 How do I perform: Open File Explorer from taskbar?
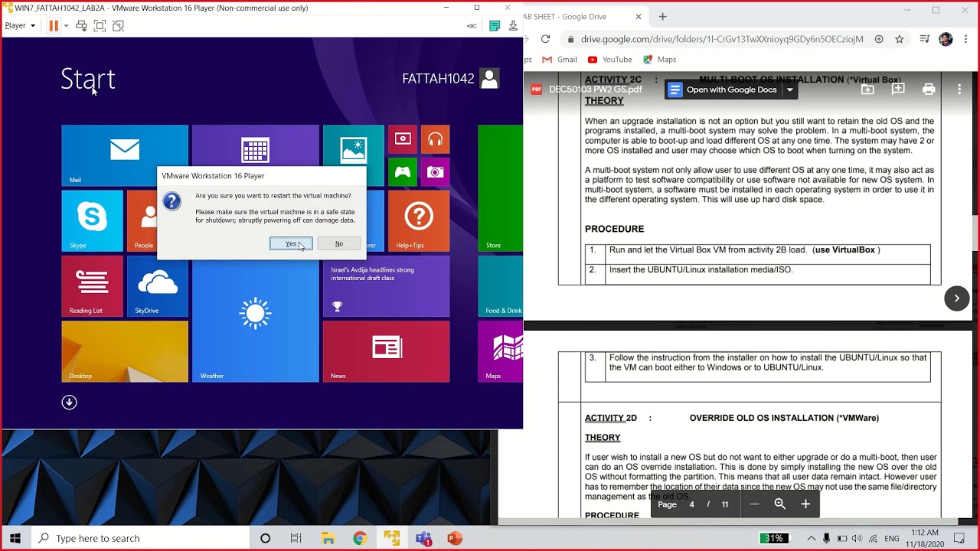click(328, 539)
